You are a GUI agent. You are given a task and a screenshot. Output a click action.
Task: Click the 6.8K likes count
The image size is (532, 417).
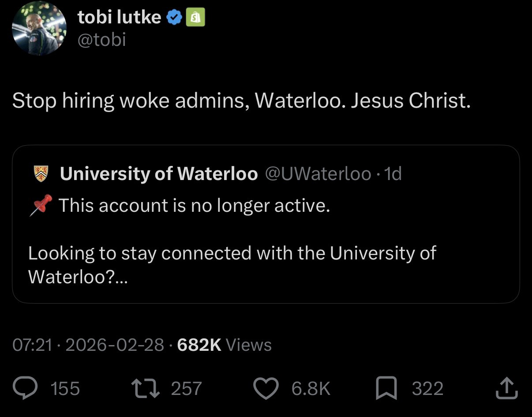point(311,389)
